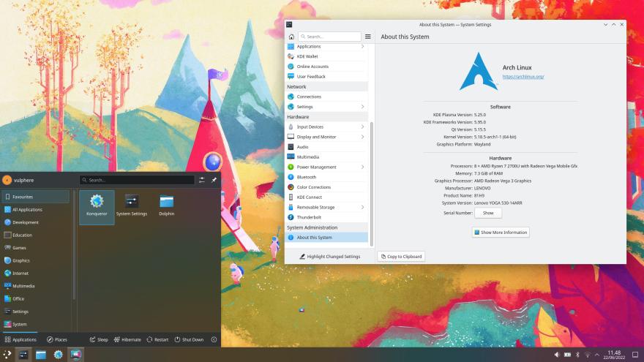Open the hamburger menu in System Settings
Screen dimensions: 644x362
[x=368, y=37]
